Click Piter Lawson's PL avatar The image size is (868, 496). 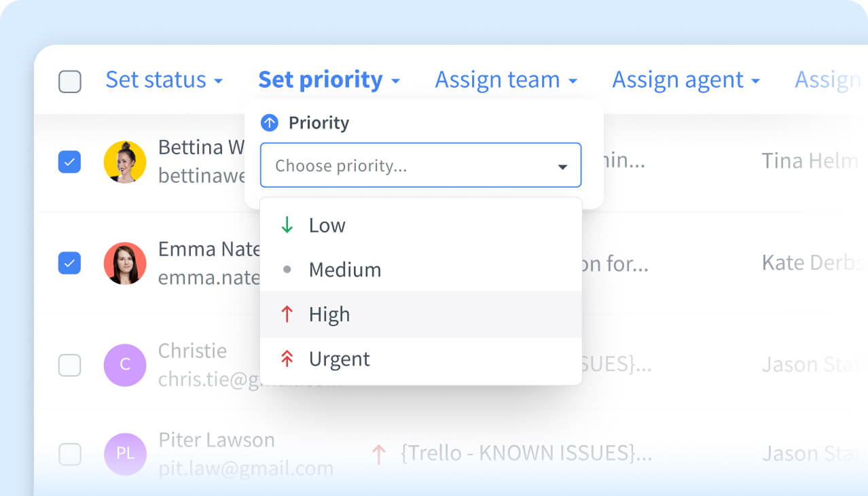tap(125, 453)
